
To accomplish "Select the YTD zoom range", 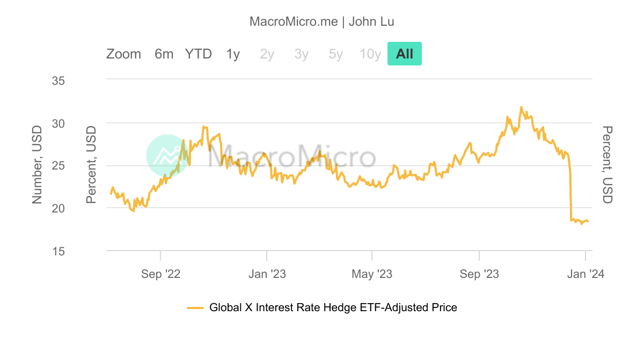I will click(x=198, y=54).
